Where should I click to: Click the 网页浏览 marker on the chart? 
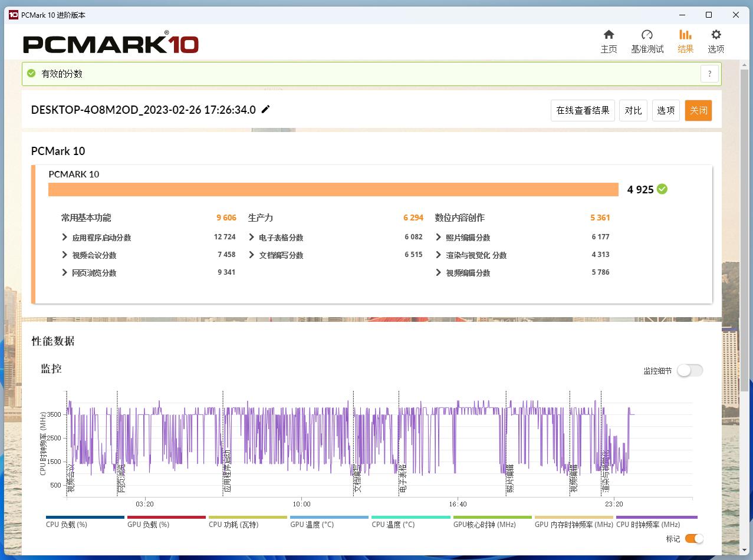121,479
